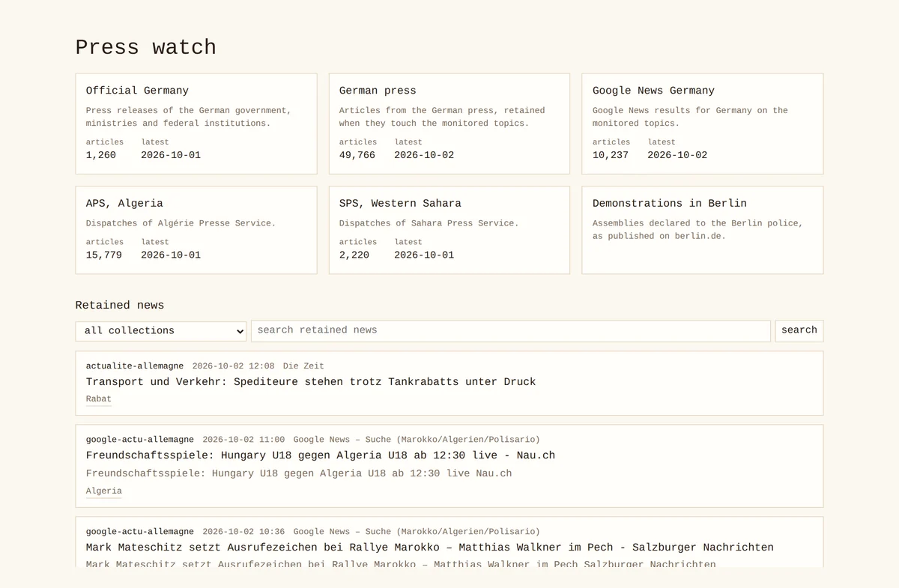Open the Spediteure Tankrabatts article headline
The image size is (899, 588).
click(311, 382)
